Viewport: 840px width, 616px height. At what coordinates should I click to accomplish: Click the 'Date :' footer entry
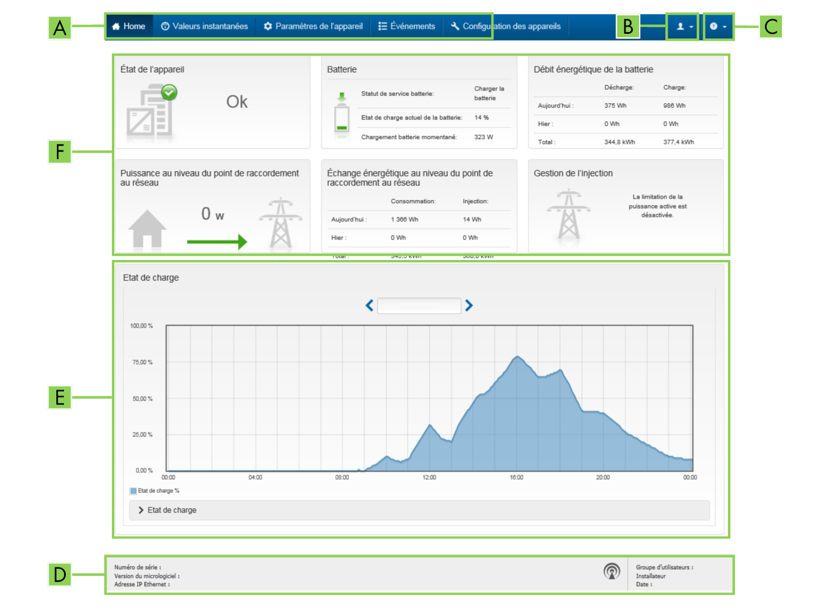pyautogui.click(x=644, y=584)
